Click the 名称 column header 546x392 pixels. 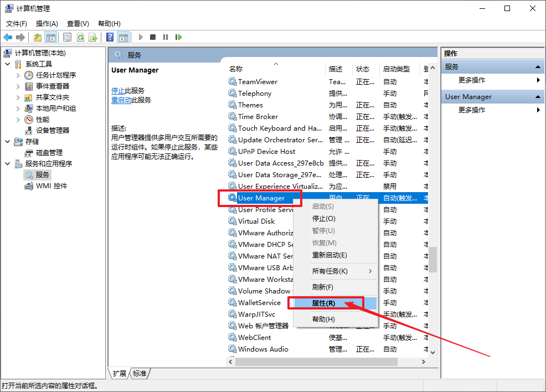(236, 69)
